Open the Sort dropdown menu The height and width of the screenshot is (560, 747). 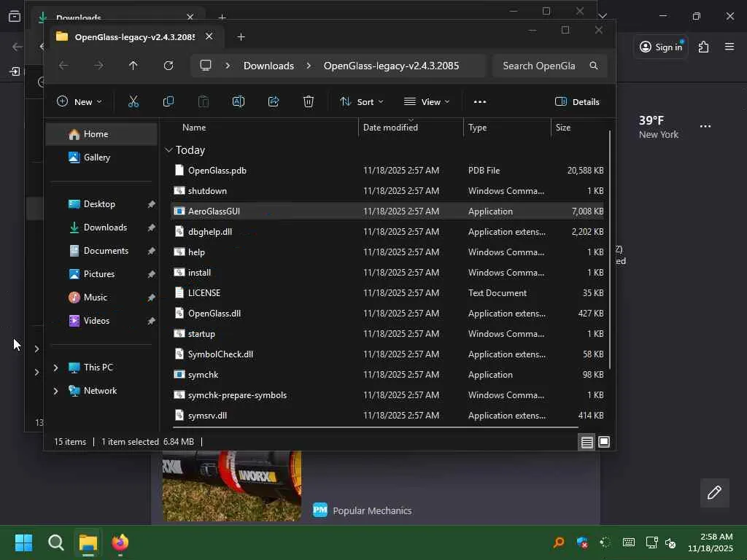point(362,102)
